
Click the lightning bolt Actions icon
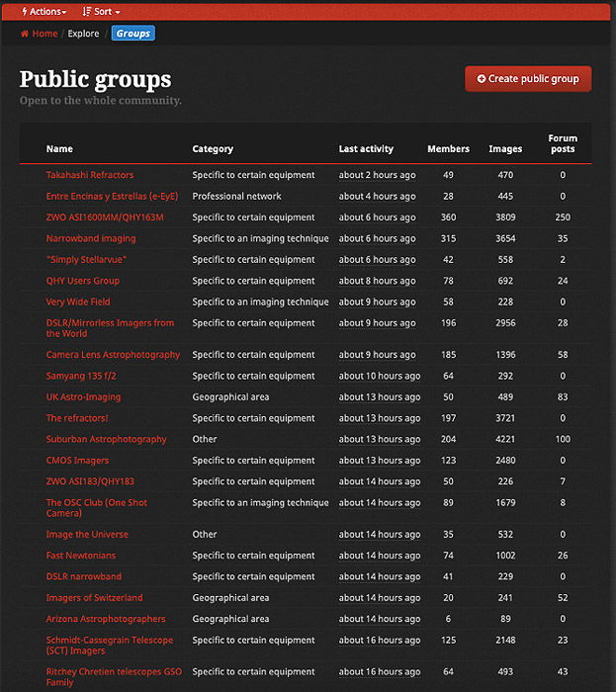pyautogui.click(x=24, y=12)
